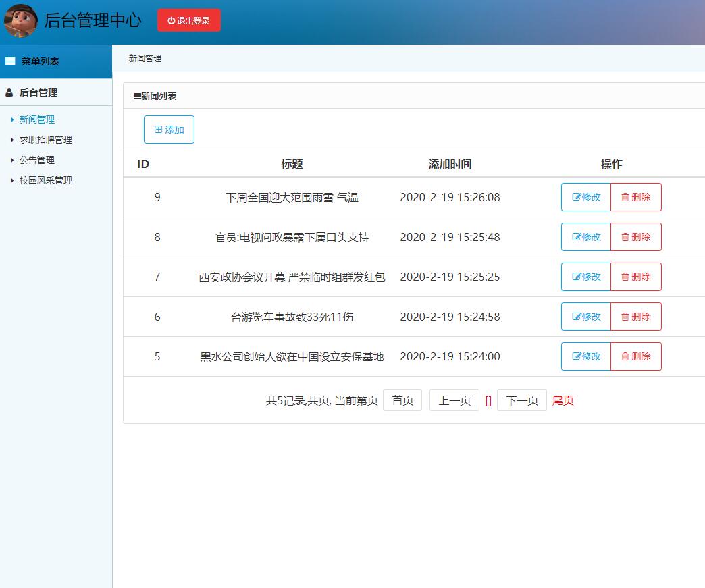Modify the news titled 台游览车事故致33死11伤
The image size is (705, 588).
click(x=585, y=317)
